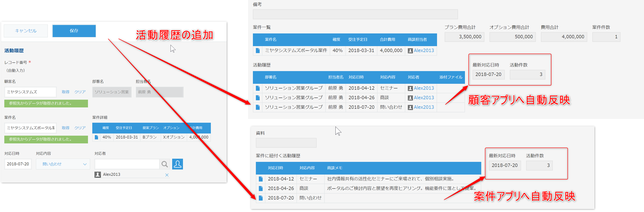Image resolution: width=644 pixels, height=212 pixels.
Task: Click 添付ファイル column header
Action: 451,77
